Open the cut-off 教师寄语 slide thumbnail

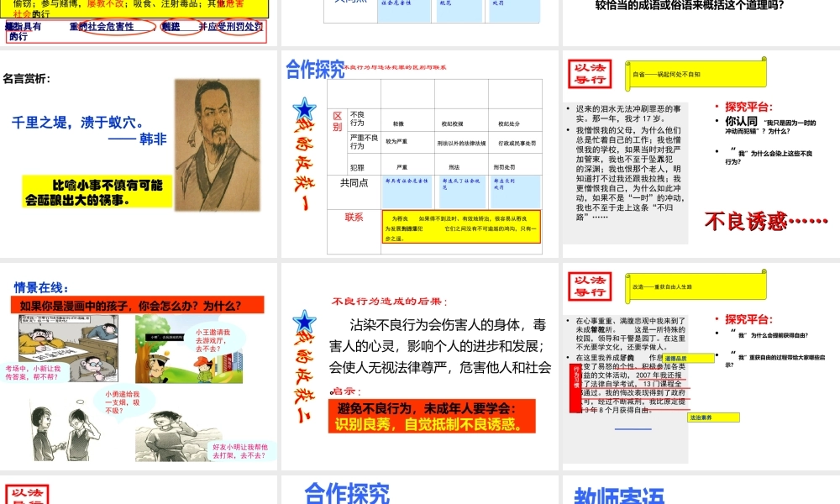click(701, 490)
